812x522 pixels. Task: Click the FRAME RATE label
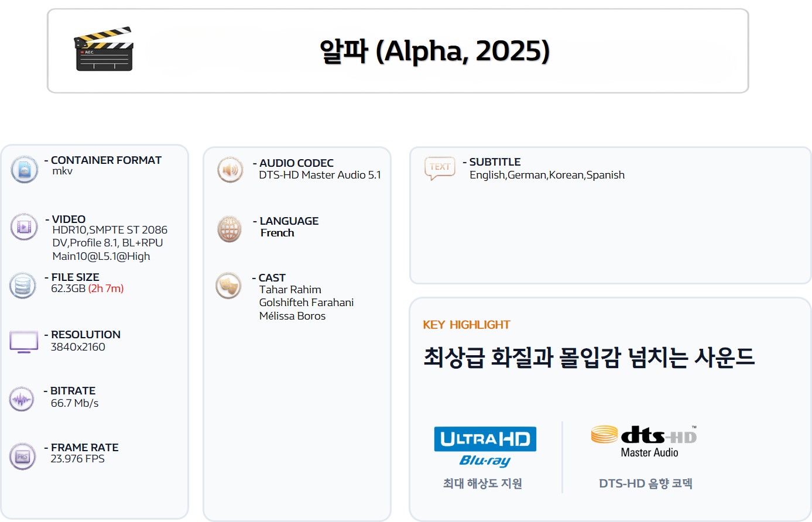(x=85, y=448)
